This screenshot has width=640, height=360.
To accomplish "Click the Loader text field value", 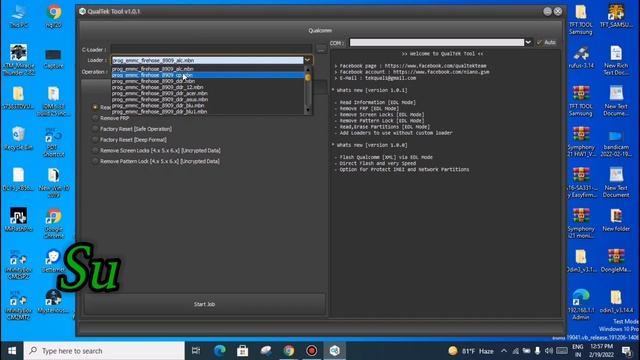I will point(207,60).
